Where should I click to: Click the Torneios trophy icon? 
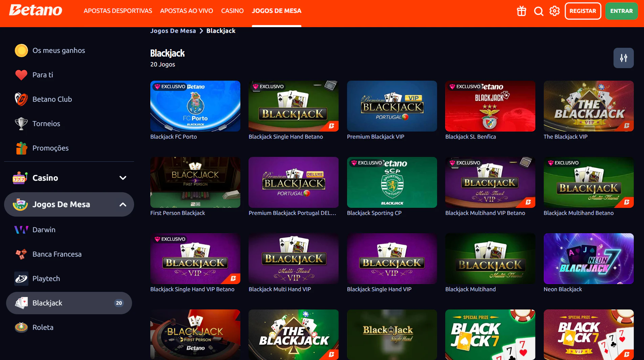click(x=21, y=124)
